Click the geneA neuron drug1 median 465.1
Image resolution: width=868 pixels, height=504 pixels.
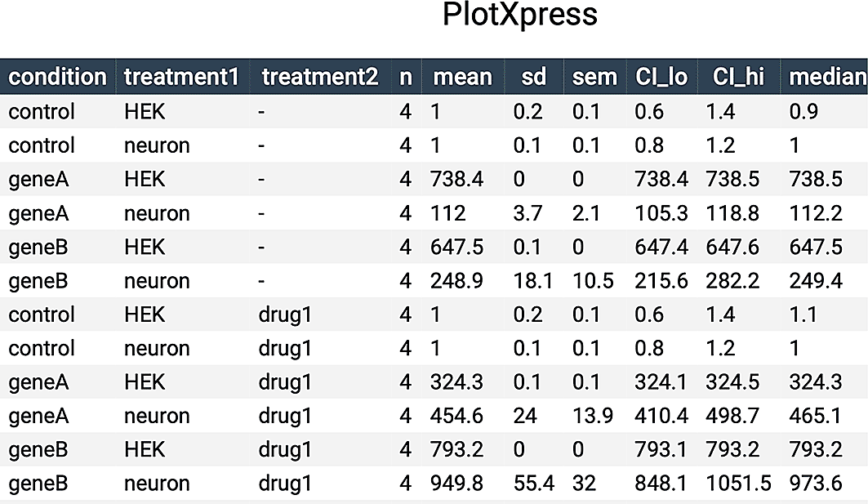816,416
